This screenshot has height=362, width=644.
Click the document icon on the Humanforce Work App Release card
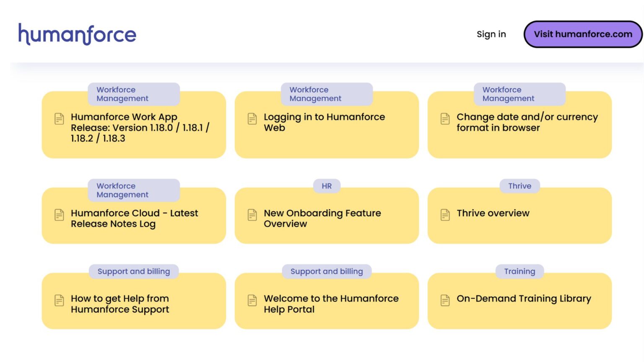(59, 119)
